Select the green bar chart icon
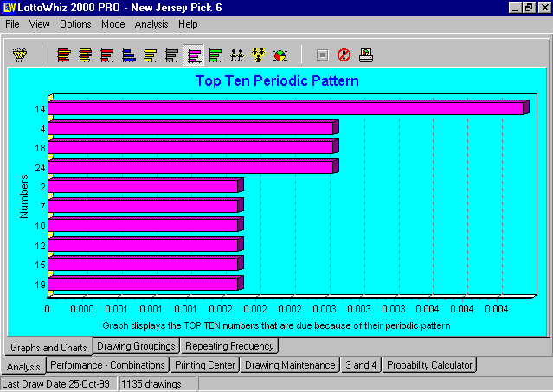This screenshot has width=553, height=392. point(215,55)
